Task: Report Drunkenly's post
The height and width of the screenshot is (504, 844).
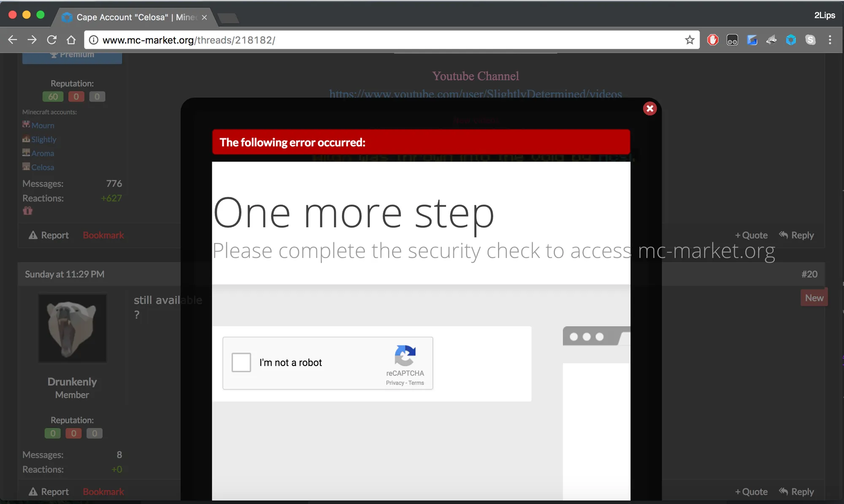Action: click(49, 491)
